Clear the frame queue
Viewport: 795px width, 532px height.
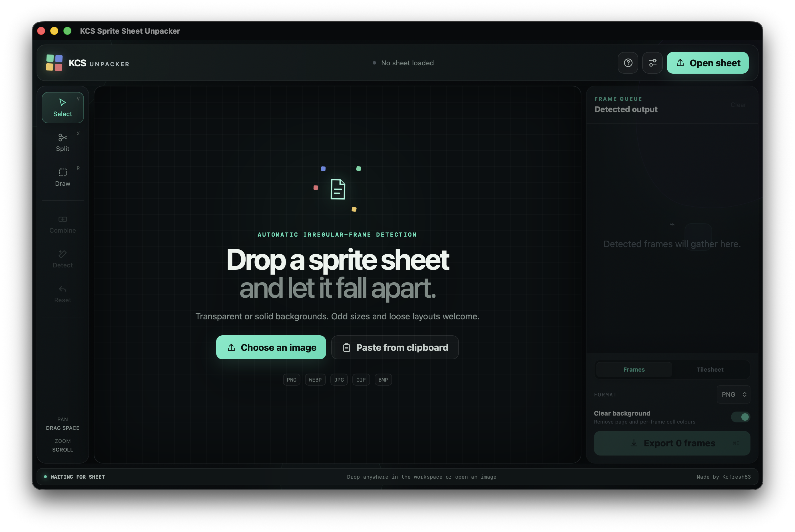[x=738, y=105]
